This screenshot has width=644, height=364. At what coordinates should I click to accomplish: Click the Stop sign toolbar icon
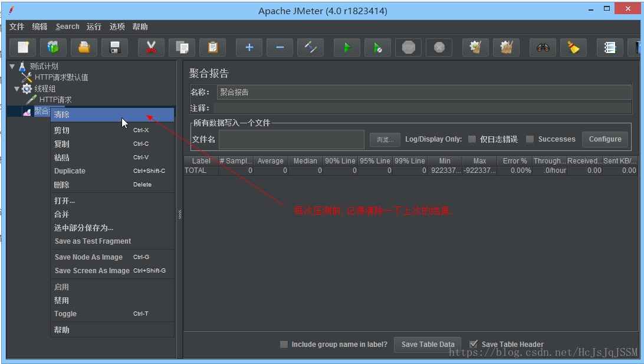click(408, 47)
